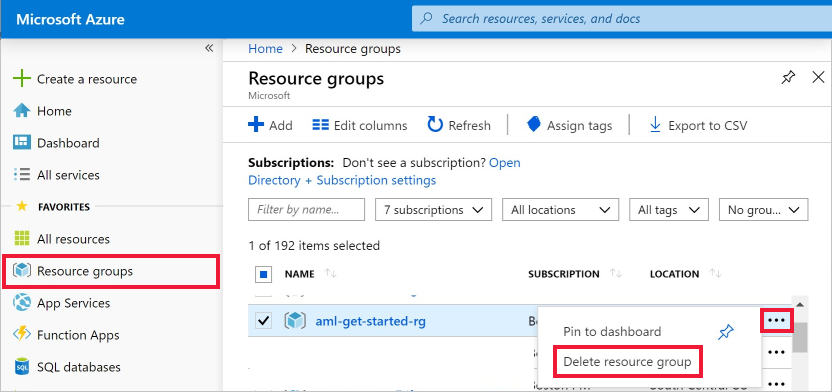
Task: Click the table vertical scrollbar thumb
Action: point(800,337)
